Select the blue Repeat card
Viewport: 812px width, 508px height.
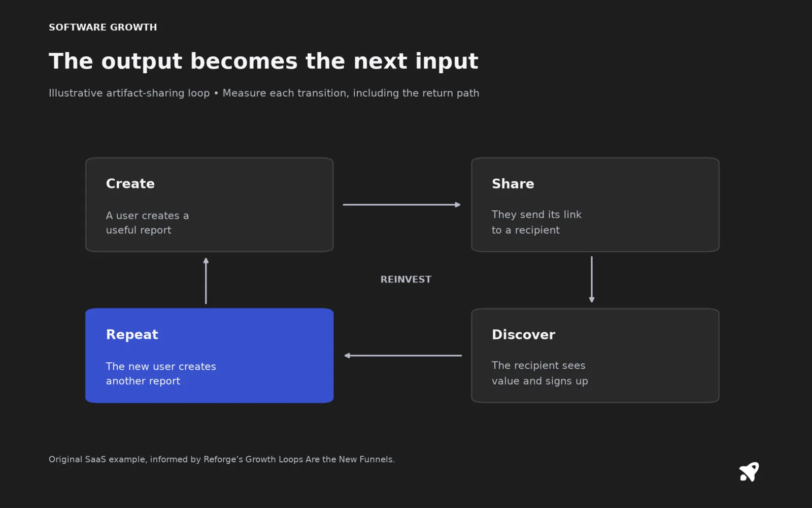pyautogui.click(x=210, y=356)
